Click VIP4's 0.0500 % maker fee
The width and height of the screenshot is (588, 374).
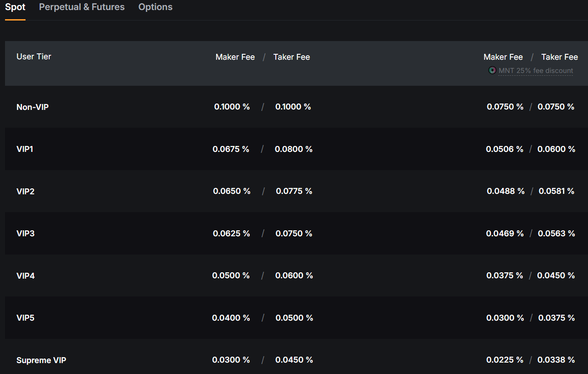pos(231,275)
